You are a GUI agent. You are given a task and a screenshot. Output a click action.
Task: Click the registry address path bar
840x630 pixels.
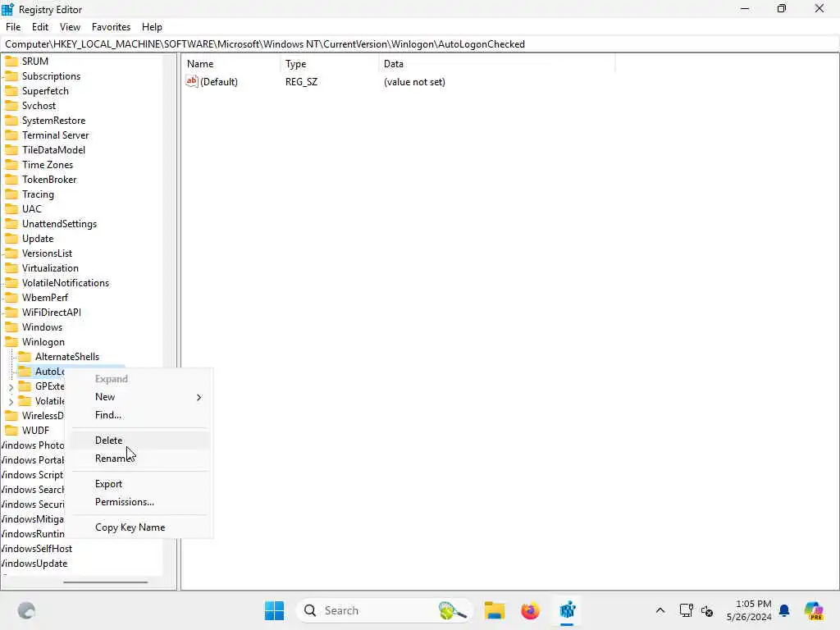click(420, 44)
